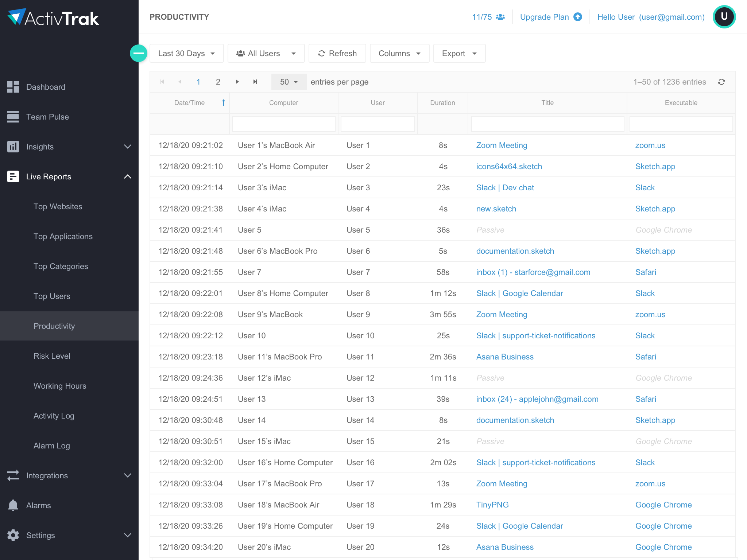
Task: Expand the Integrations section chevron
Action: pos(128,475)
